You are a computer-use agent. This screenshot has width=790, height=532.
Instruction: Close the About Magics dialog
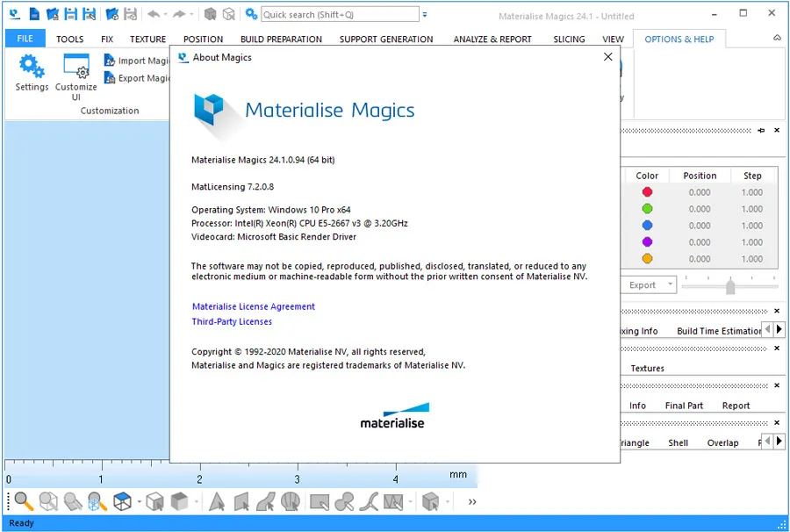(x=608, y=57)
